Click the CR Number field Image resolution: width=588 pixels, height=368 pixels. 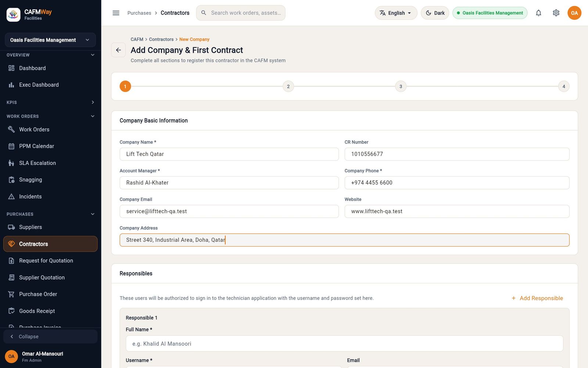(x=457, y=154)
